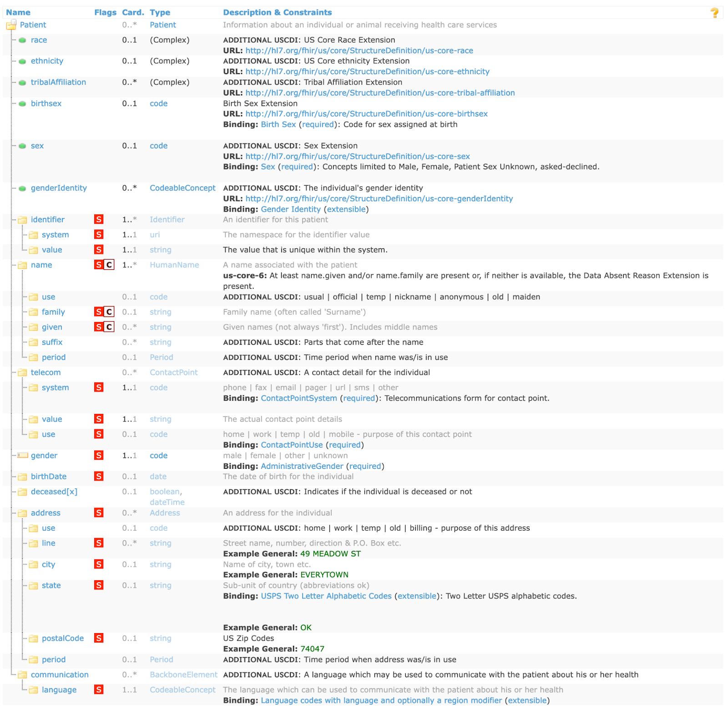Click the BackboneElement type link
Screen dimensions: 728x709
[x=183, y=675]
